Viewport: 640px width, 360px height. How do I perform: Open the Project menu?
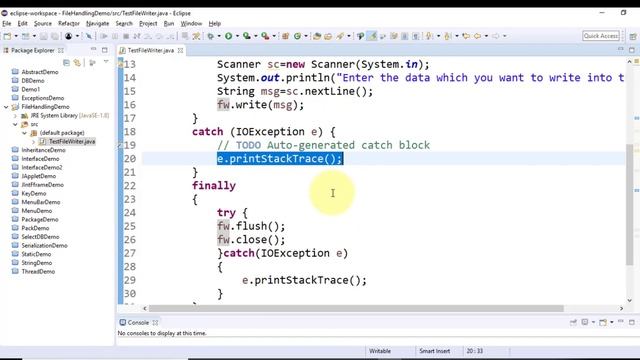pyautogui.click(x=148, y=23)
